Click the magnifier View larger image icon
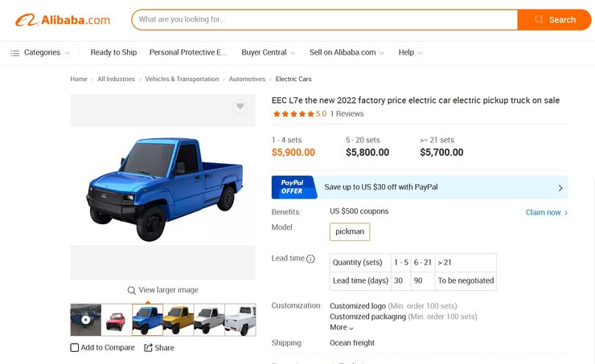Viewport: 595px width, 364px height. (132, 290)
